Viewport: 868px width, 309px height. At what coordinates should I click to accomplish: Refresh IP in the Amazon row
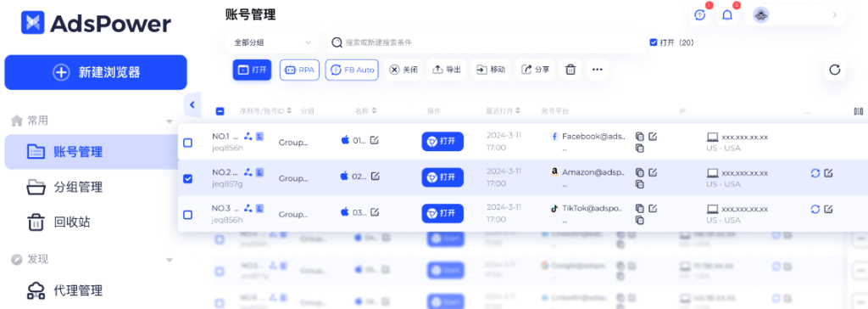click(815, 173)
